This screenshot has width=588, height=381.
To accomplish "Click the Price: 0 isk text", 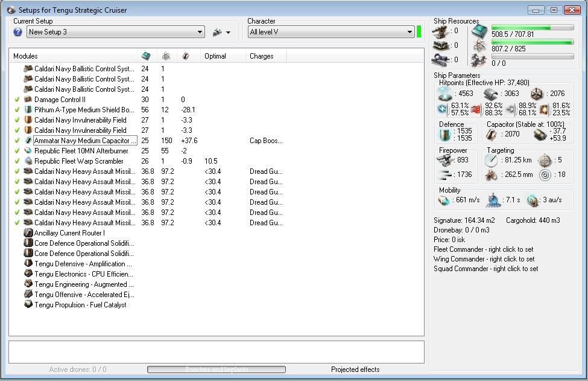I will tap(449, 240).
